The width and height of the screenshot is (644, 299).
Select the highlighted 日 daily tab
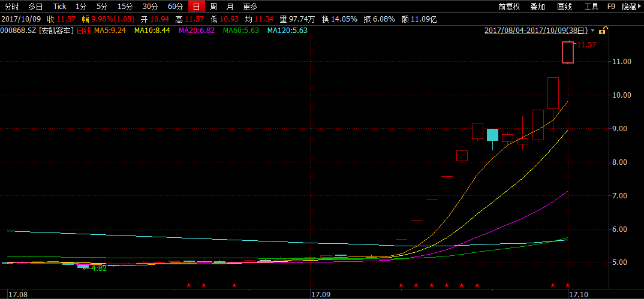coord(196,7)
